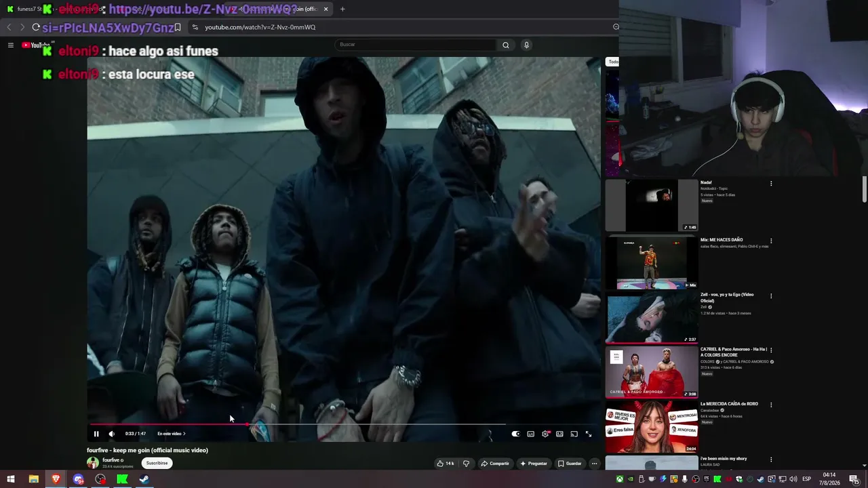868x488 pixels.
Task: Mute the video volume
Action: 112,434
